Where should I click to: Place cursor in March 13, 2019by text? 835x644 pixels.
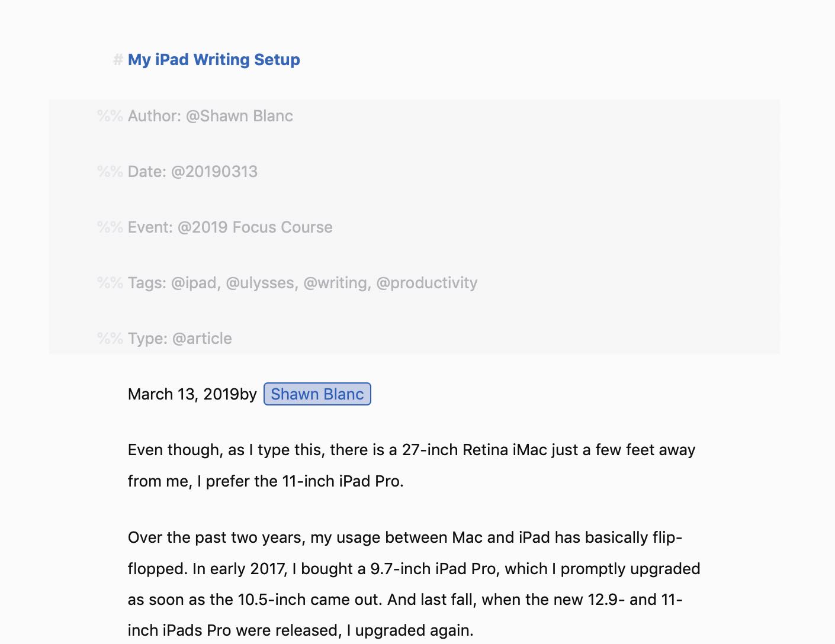click(x=192, y=394)
